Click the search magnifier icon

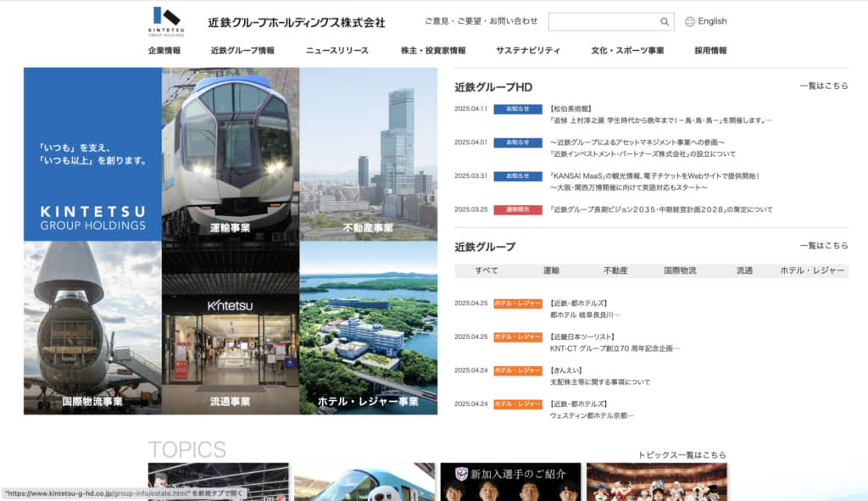(x=665, y=21)
